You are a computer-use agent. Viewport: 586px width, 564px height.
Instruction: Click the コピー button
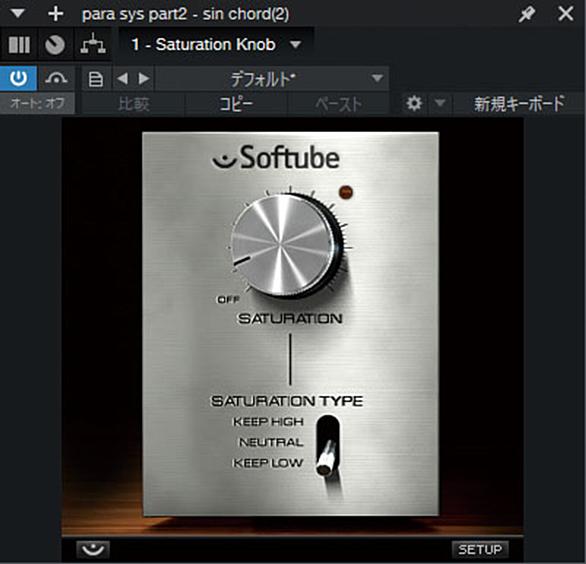pyautogui.click(x=236, y=104)
